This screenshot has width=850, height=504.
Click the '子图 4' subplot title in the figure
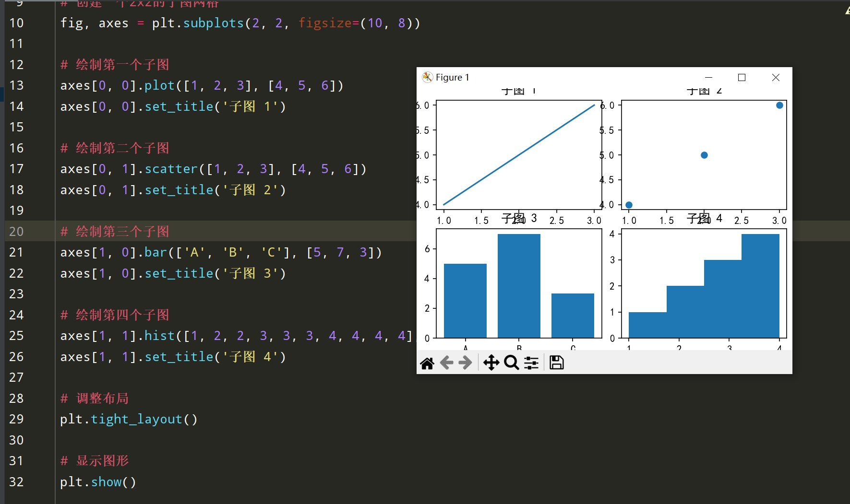pyautogui.click(x=704, y=219)
